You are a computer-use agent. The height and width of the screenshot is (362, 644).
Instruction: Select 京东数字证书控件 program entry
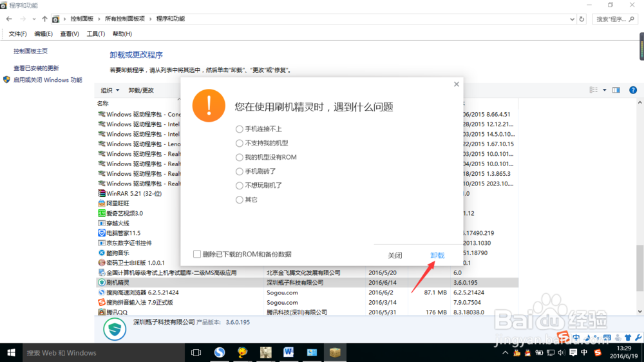pyautogui.click(x=129, y=243)
